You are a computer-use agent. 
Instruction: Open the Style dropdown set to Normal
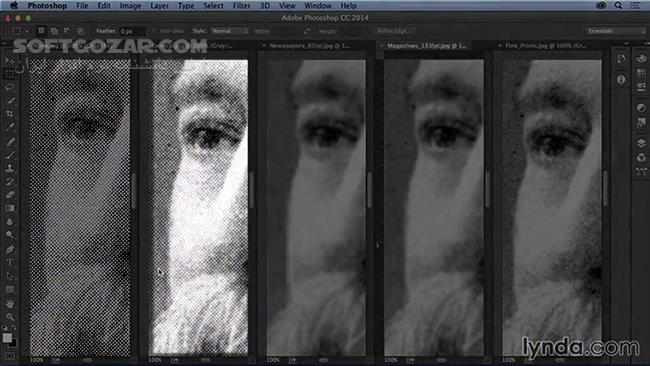pos(229,31)
